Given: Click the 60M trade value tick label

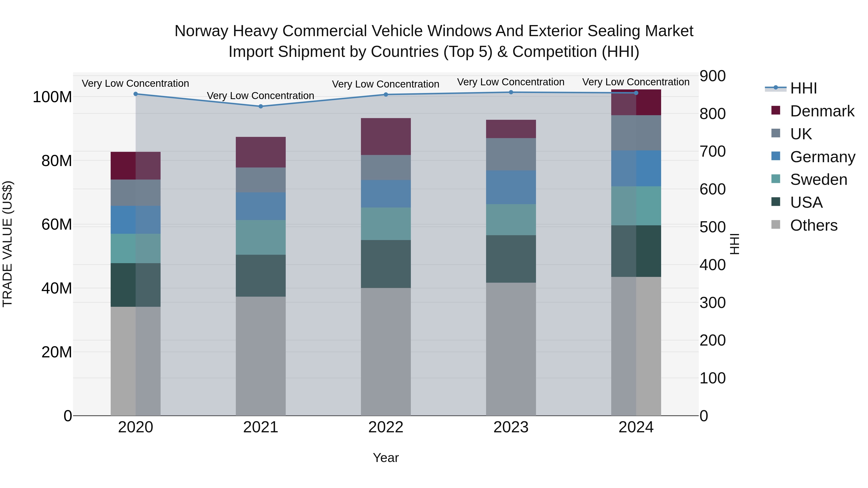Looking at the screenshot, I should [x=57, y=224].
